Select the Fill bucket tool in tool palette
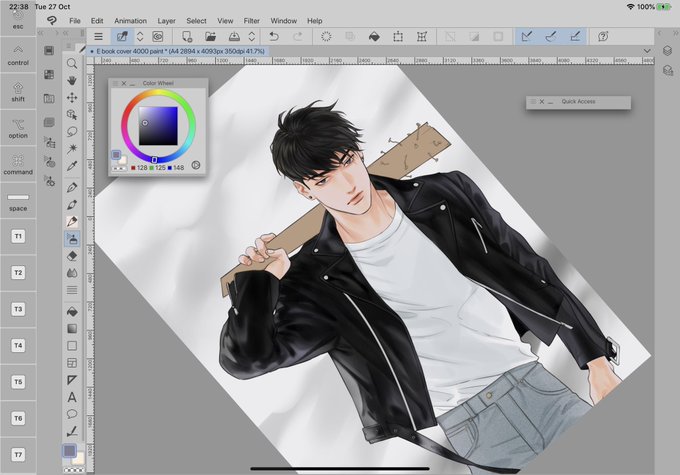This screenshot has width=680, height=475. tap(72, 311)
